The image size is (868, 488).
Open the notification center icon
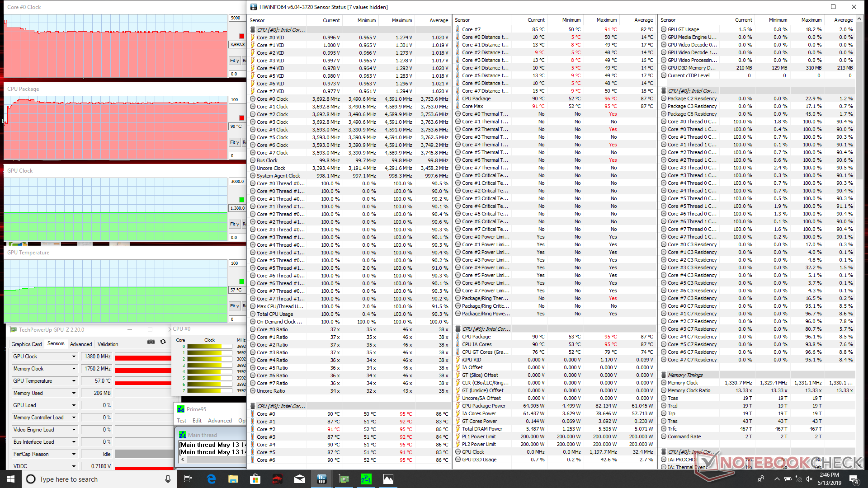pos(854,479)
